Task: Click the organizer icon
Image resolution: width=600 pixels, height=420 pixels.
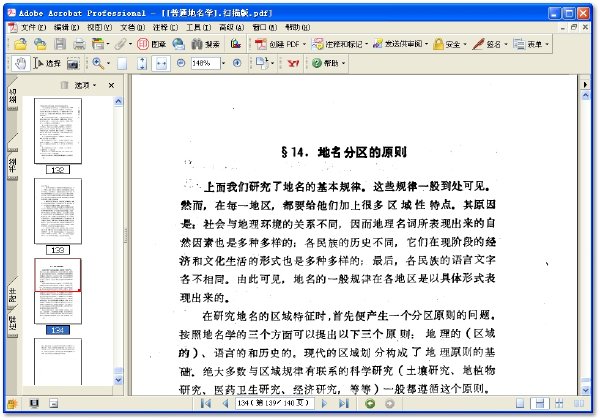Action: coord(98,44)
